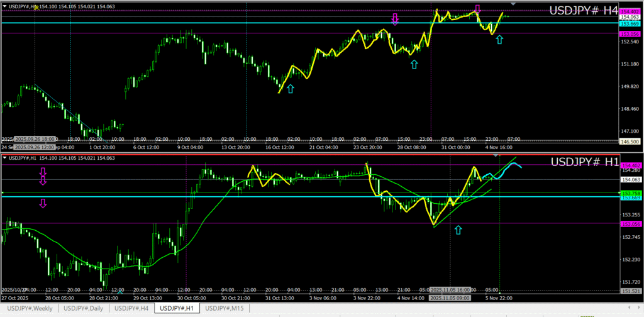The image size is (644, 317).
Task: Switch to the USDJPY#,M15 chart tab
Action: coord(224,308)
